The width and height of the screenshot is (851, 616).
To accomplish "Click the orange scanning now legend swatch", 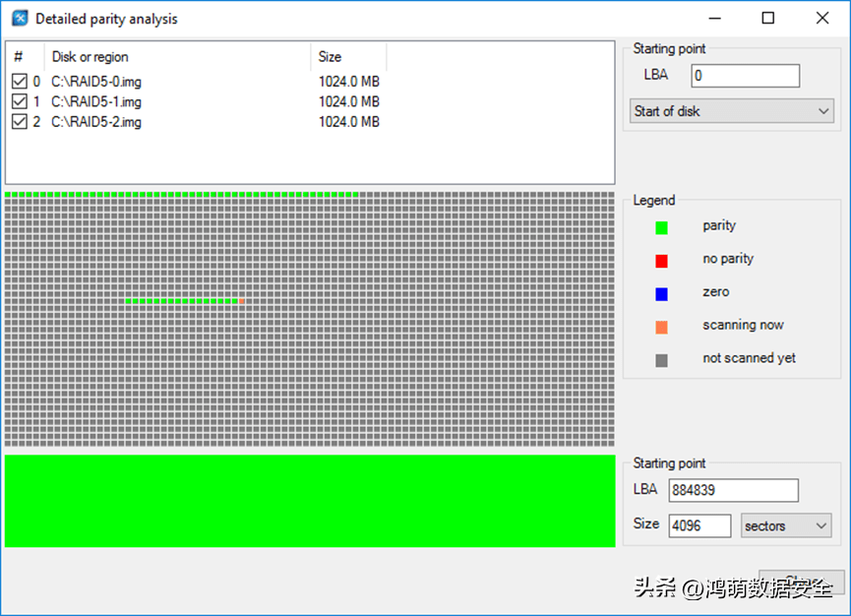I will point(661,327).
